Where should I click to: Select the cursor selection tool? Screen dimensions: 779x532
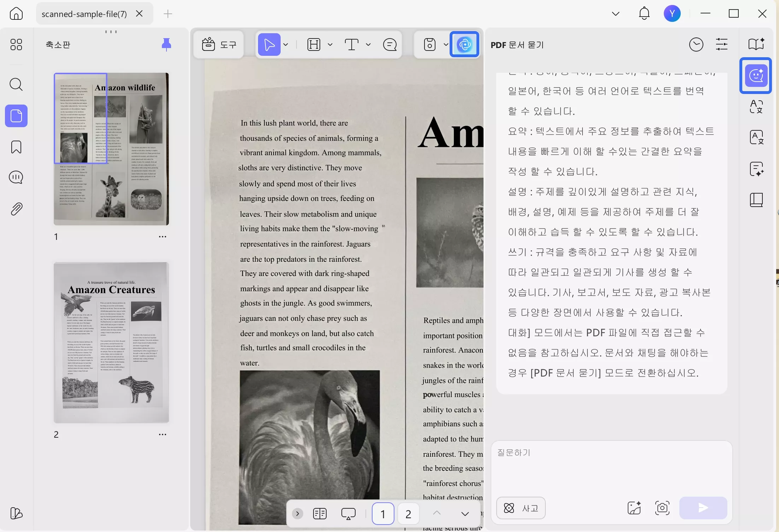tap(269, 45)
